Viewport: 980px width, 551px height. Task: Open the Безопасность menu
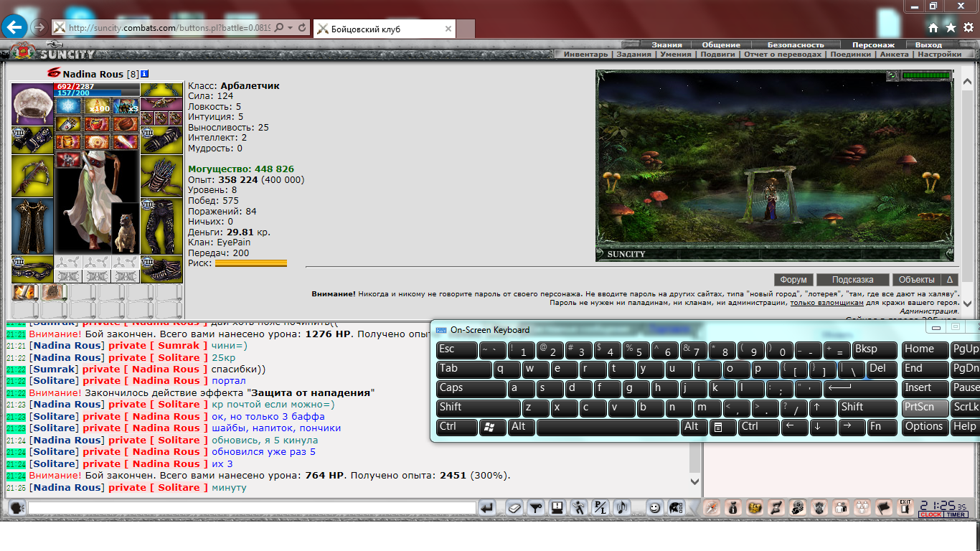click(796, 44)
